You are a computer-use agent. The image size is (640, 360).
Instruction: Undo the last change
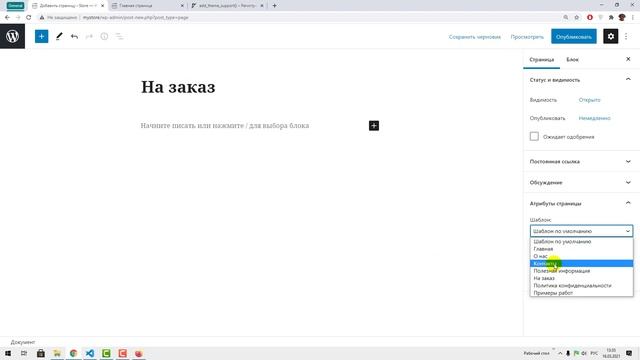click(74, 36)
